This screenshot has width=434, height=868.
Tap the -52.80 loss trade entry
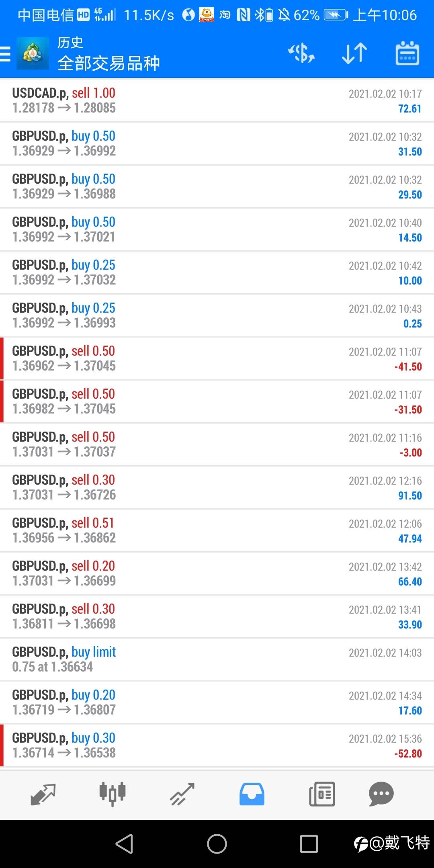click(x=217, y=745)
